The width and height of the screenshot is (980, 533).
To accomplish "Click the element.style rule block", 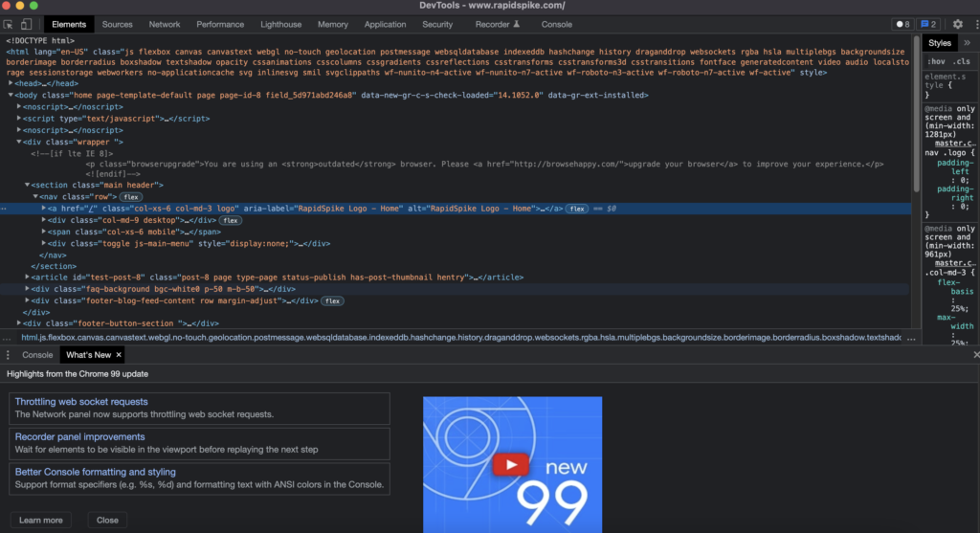I will click(x=947, y=85).
